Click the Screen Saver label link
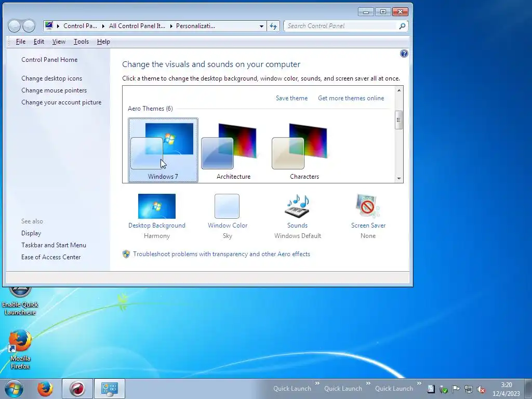 coord(368,225)
